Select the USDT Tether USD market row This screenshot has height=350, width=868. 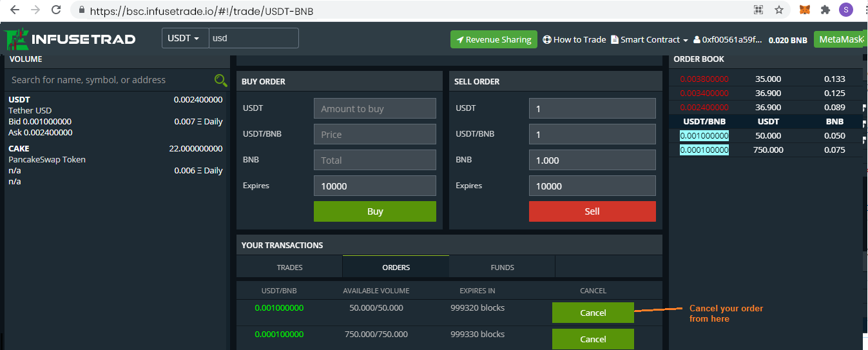click(x=116, y=116)
